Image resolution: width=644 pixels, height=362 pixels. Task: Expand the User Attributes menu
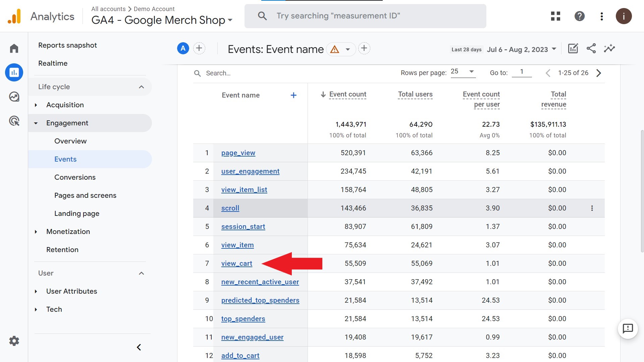pos(36,291)
